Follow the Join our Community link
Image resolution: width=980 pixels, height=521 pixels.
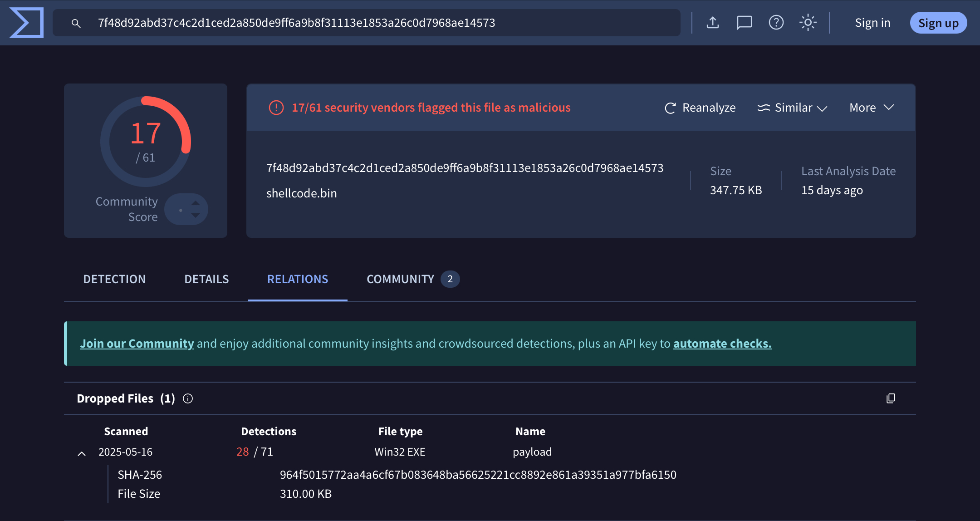click(137, 344)
